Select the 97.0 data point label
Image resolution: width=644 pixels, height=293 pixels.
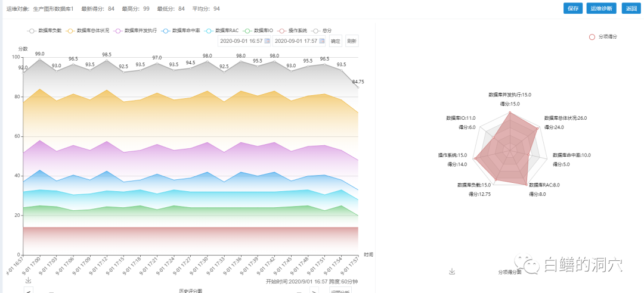point(157,58)
